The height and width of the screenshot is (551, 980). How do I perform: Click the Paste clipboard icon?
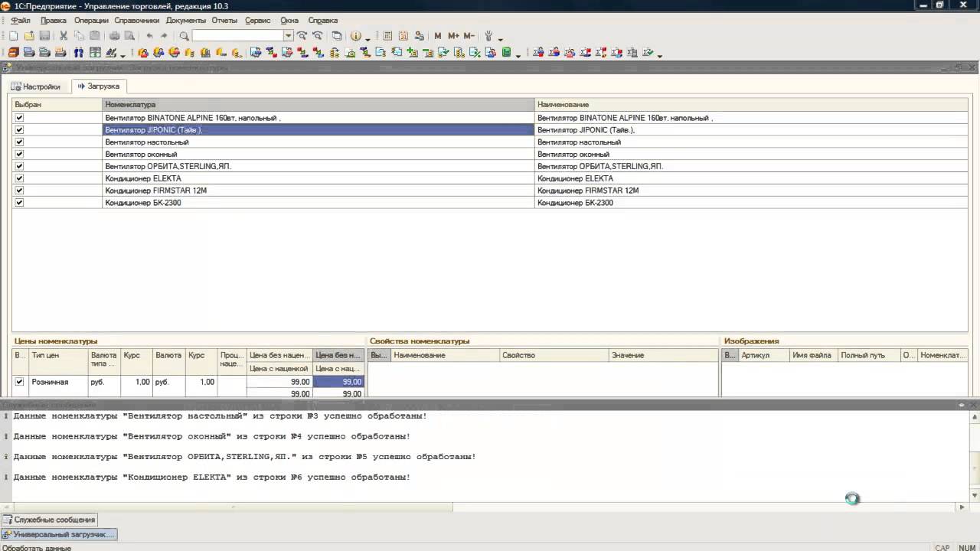[x=94, y=36]
